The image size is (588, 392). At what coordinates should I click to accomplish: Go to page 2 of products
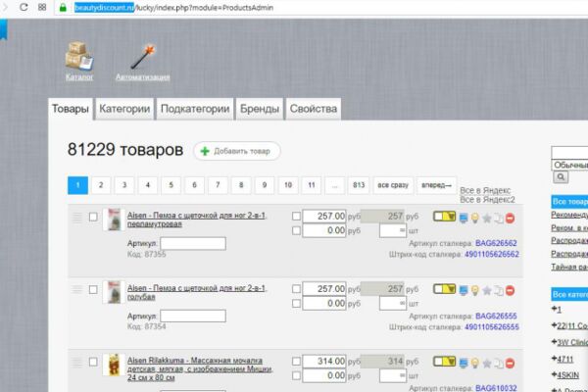(x=101, y=185)
